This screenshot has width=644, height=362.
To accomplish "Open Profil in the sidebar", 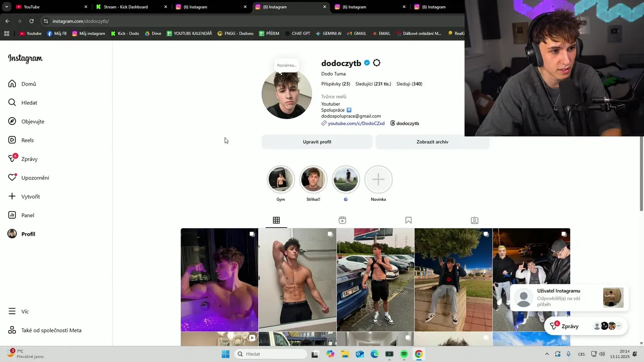I will (x=28, y=234).
